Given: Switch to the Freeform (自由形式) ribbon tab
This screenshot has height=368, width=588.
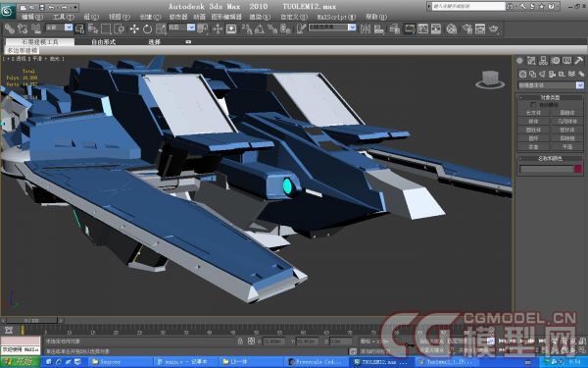Looking at the screenshot, I should 104,42.
